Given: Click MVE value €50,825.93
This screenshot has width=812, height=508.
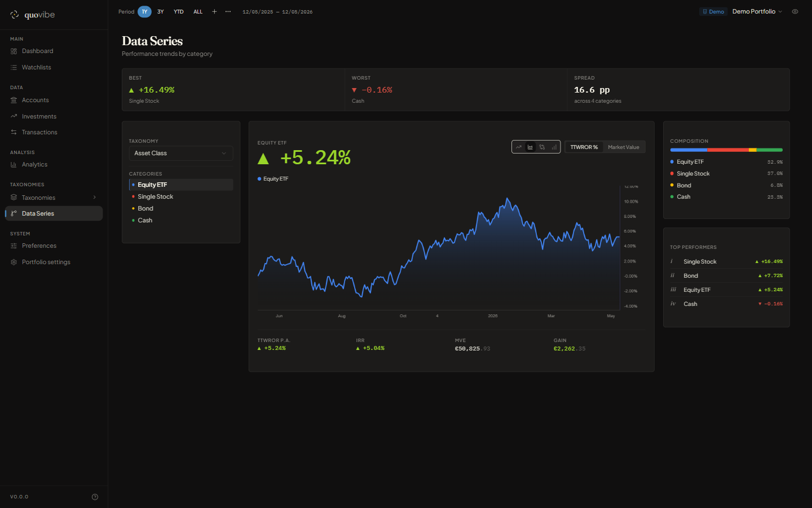Looking at the screenshot, I should pyautogui.click(x=473, y=349).
